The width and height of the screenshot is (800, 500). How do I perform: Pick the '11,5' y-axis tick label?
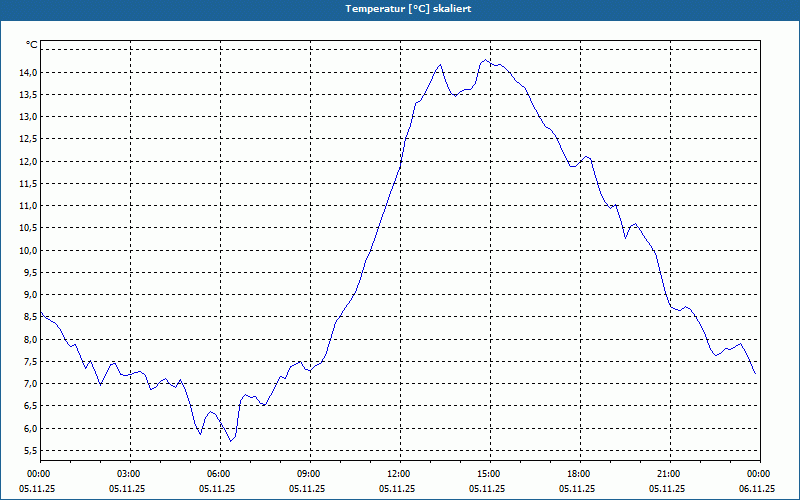pos(29,183)
